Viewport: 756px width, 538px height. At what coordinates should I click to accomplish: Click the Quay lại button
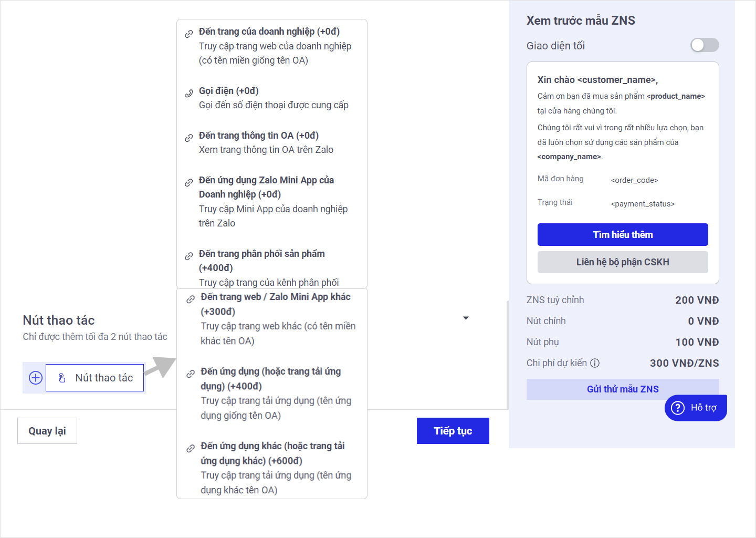(x=47, y=431)
